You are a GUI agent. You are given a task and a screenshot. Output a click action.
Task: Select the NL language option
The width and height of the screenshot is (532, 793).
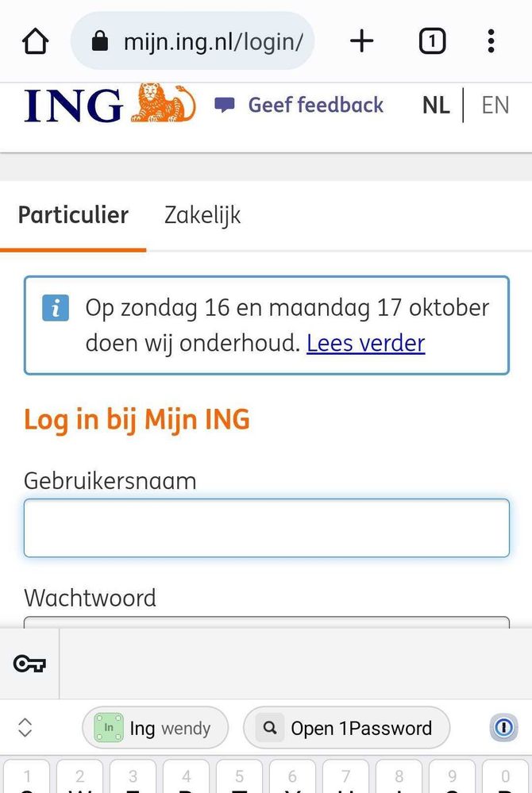tap(436, 105)
